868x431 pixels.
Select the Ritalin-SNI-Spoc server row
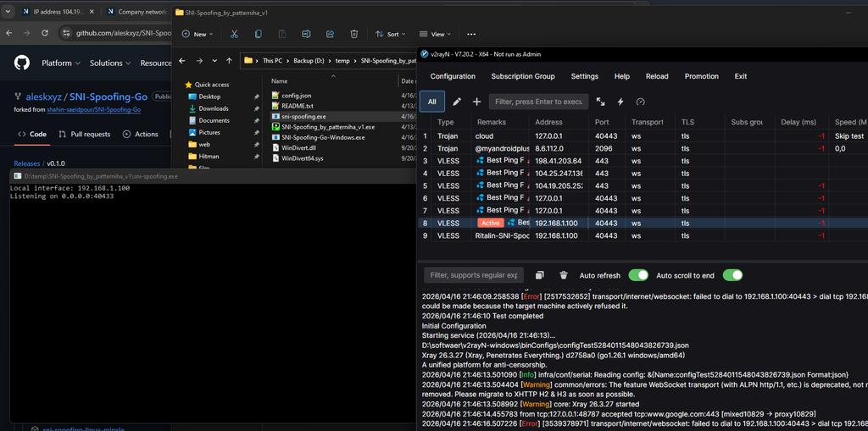(x=643, y=235)
